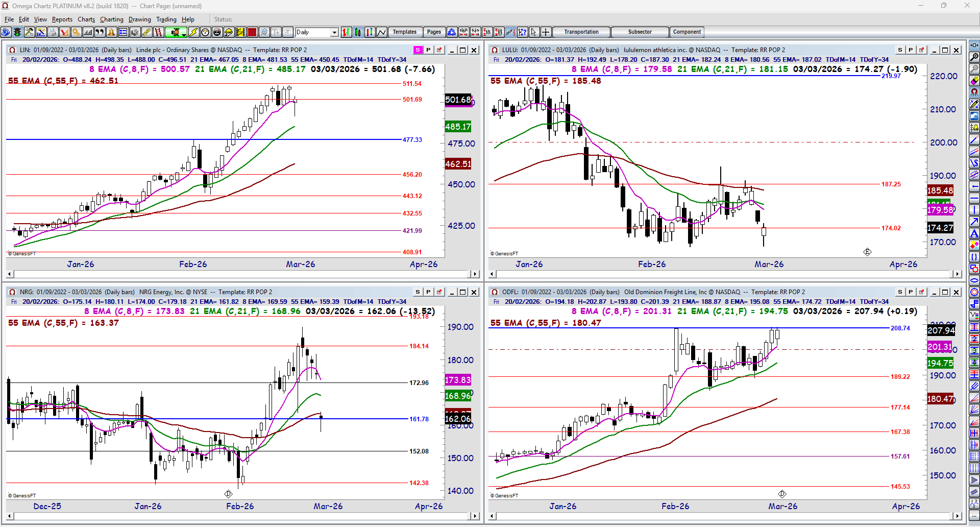
Task: Open the Trading menu
Action: coord(166,19)
